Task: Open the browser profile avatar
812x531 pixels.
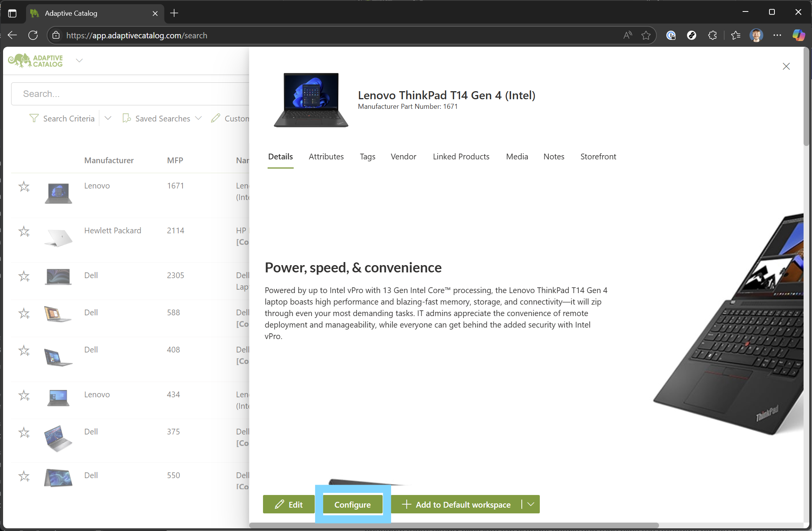Action: tap(756, 35)
